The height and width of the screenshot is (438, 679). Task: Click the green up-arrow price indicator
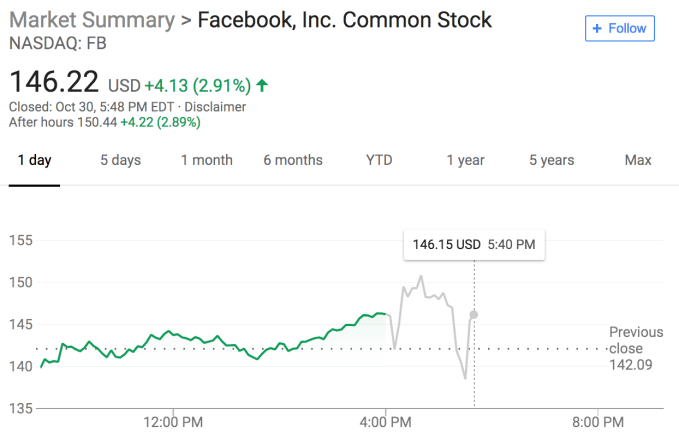tap(262, 84)
